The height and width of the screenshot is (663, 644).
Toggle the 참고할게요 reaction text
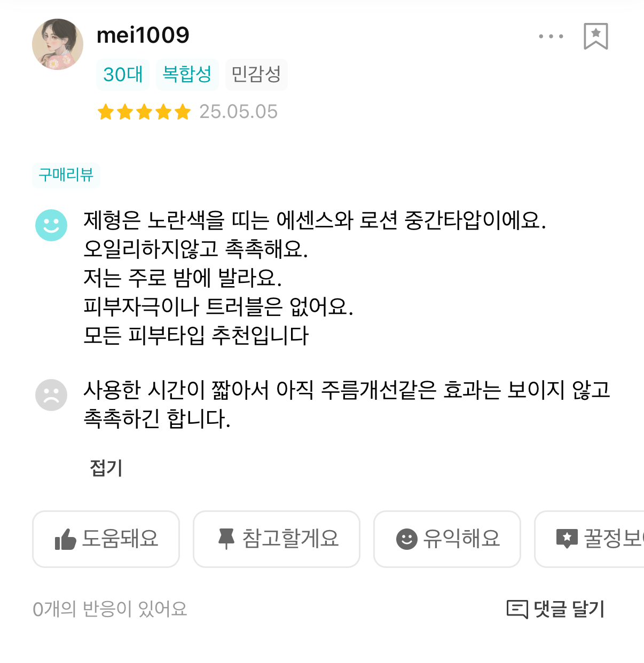pyautogui.click(x=290, y=539)
